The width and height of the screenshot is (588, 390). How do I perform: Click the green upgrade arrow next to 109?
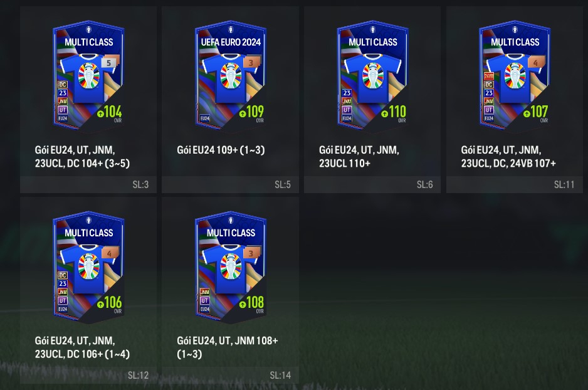(x=242, y=113)
